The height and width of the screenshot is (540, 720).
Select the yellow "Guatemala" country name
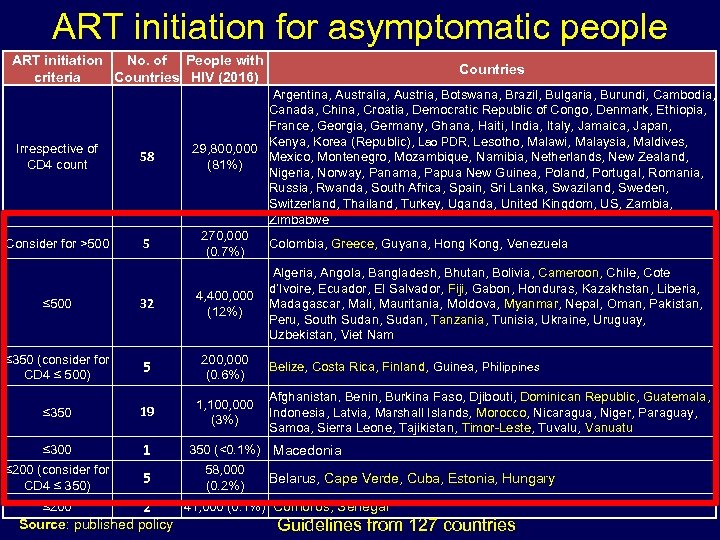pyautogui.click(x=675, y=397)
